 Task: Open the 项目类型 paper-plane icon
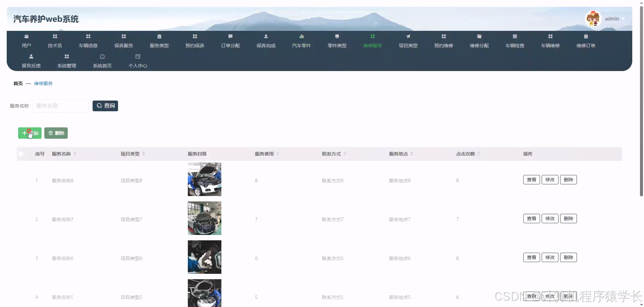pyautogui.click(x=408, y=36)
